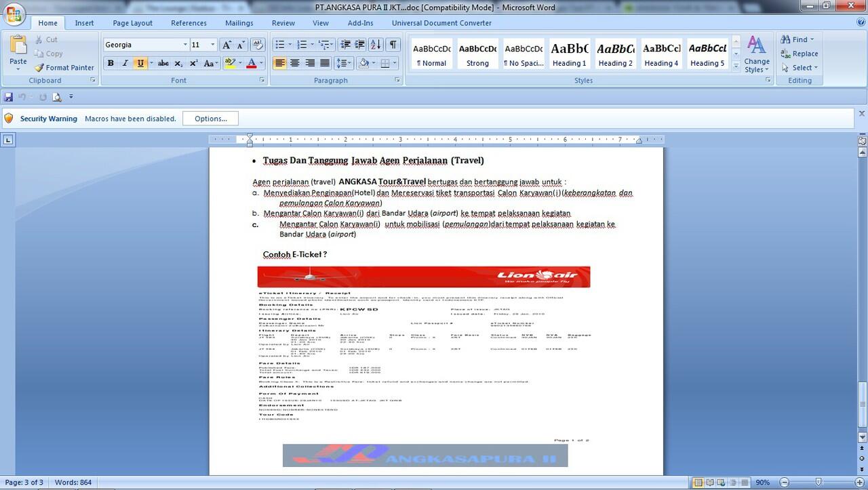Decrease paragraph indent
This screenshot has height=490, width=868.
(x=345, y=45)
